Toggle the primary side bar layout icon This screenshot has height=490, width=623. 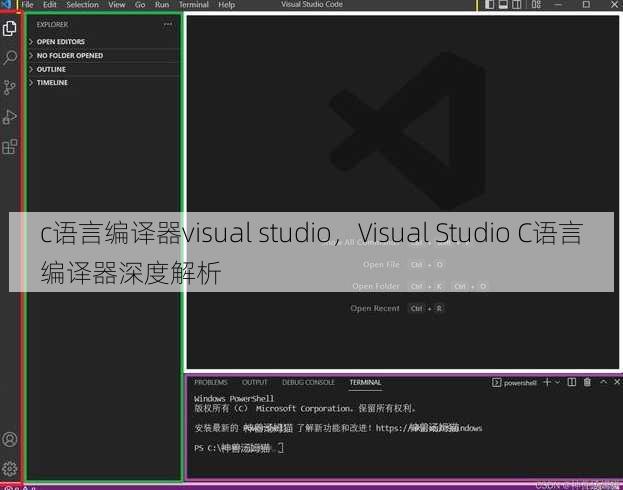490,4
